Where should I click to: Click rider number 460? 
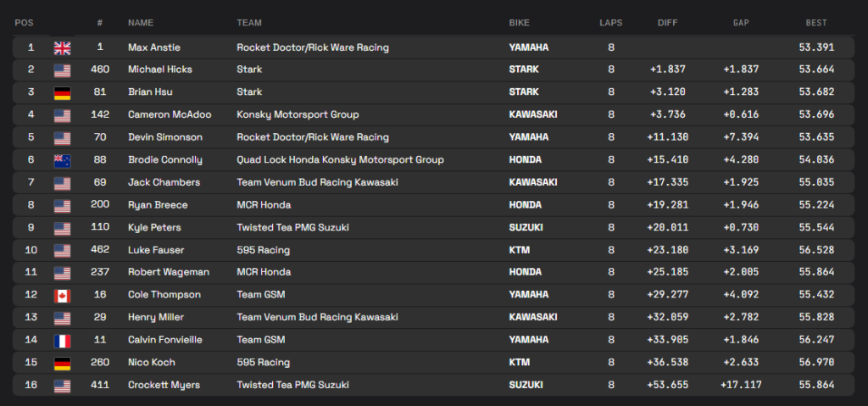click(x=100, y=70)
